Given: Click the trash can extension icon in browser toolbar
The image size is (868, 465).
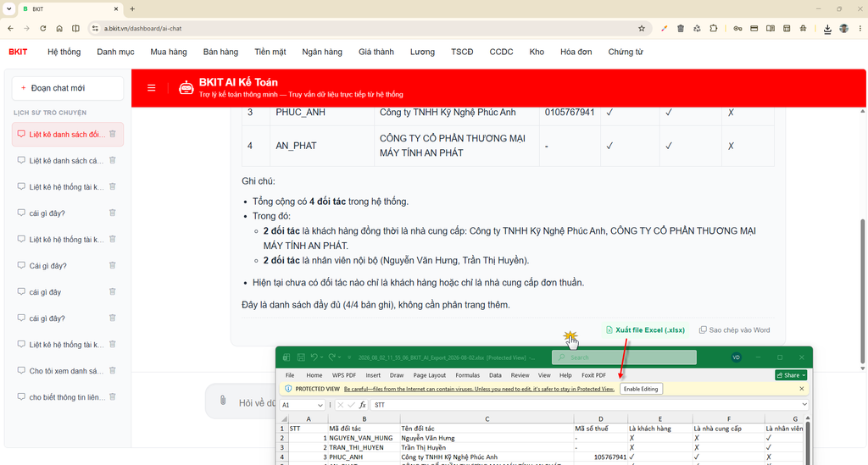Looking at the screenshot, I should 681,28.
